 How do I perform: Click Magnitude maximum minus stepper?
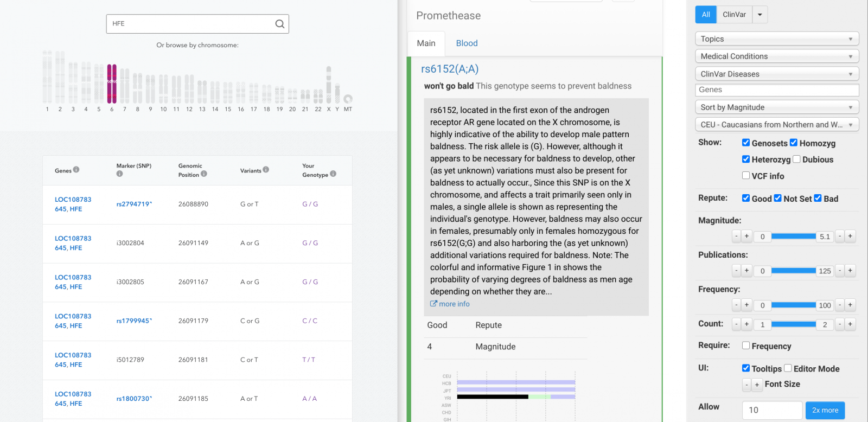click(x=840, y=236)
